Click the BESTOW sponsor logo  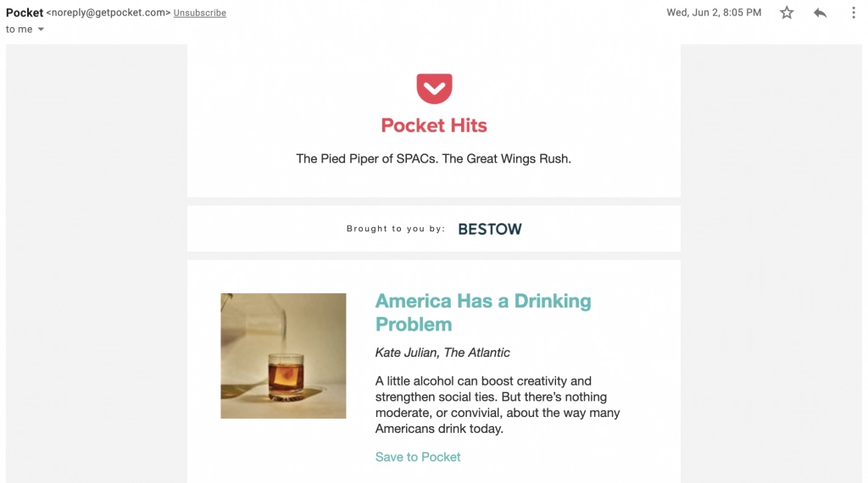pos(490,229)
